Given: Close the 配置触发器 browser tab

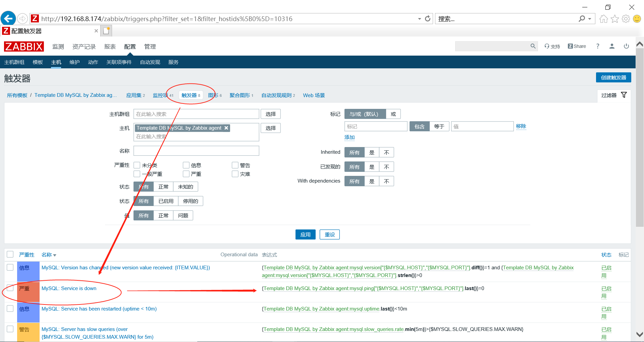Looking at the screenshot, I should [x=96, y=31].
